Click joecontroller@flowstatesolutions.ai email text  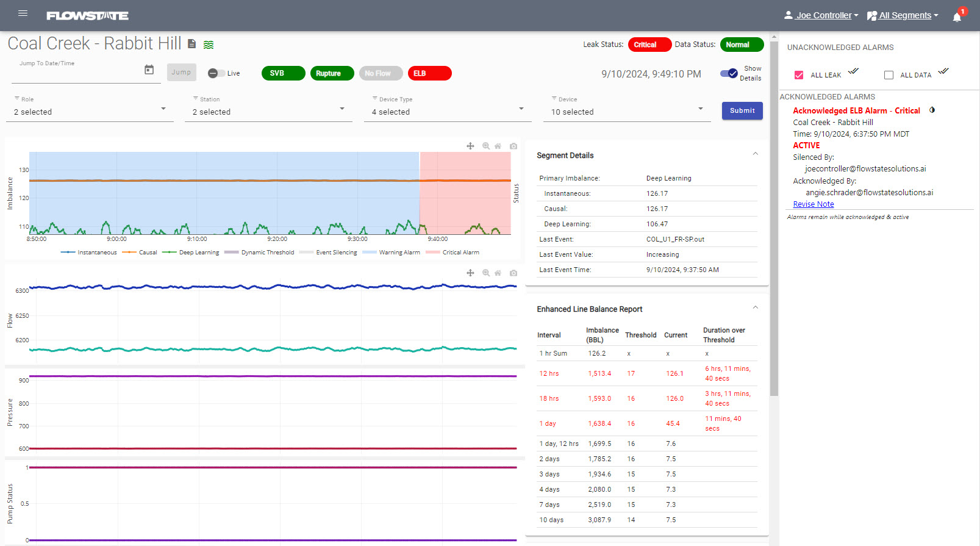865,168
